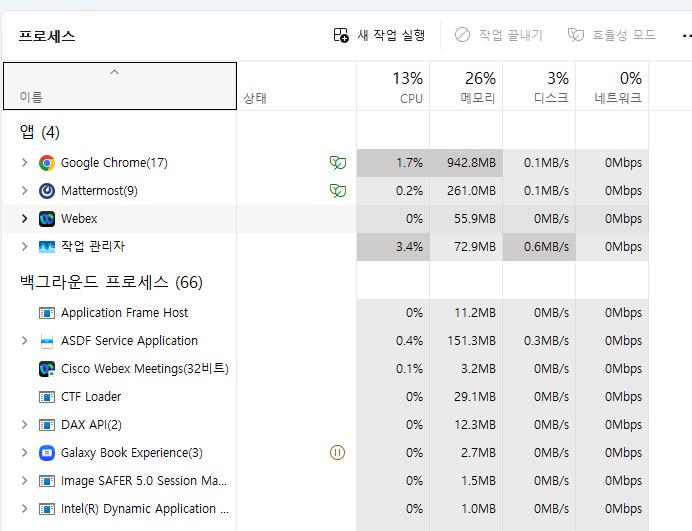Viewport: 692px width, 531px height.
Task: Click the 프로세스 page title
Action: click(x=47, y=36)
